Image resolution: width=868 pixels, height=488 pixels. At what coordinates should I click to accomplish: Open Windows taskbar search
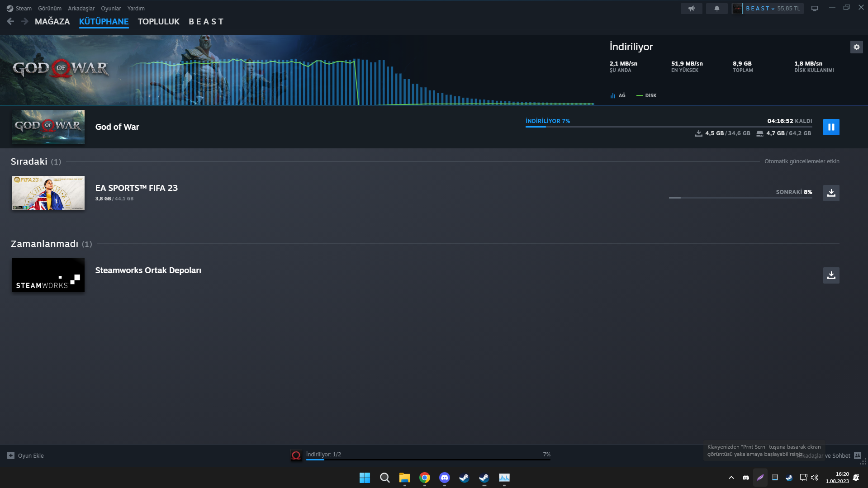pos(385,478)
